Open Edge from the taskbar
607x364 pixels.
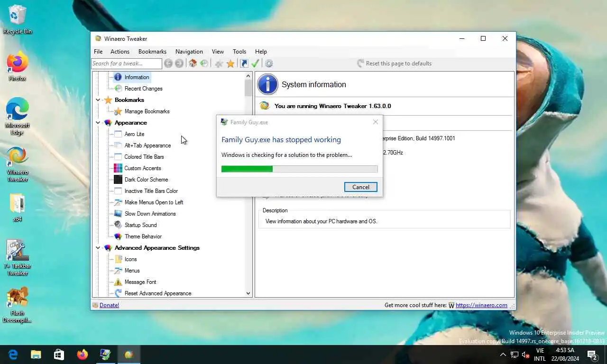coord(13,355)
